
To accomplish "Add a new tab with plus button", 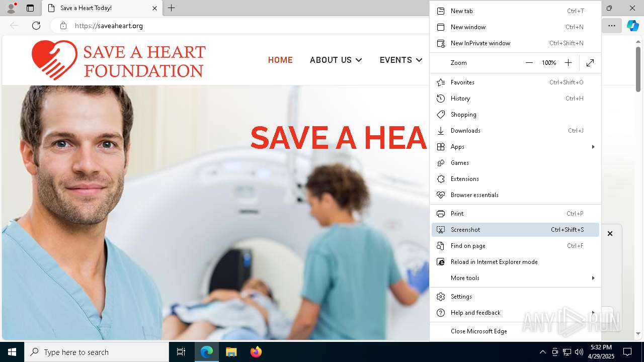I will point(172,8).
